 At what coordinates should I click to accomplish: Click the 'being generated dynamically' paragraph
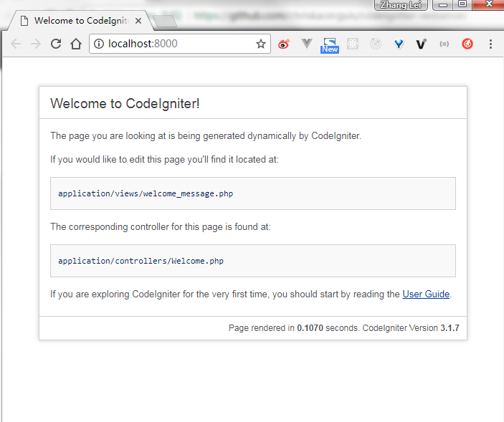[x=206, y=136]
